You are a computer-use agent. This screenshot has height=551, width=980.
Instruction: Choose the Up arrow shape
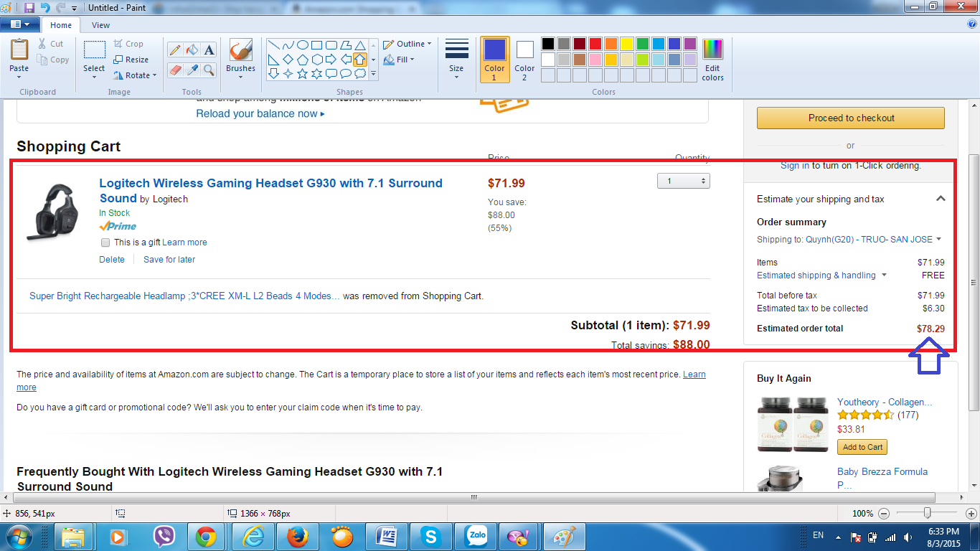(x=360, y=59)
